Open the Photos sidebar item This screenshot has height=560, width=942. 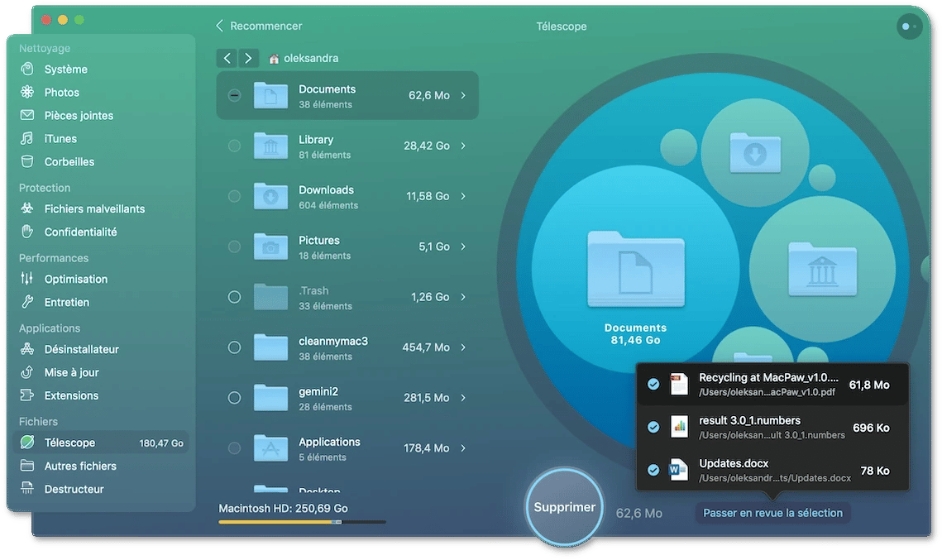coord(101,92)
